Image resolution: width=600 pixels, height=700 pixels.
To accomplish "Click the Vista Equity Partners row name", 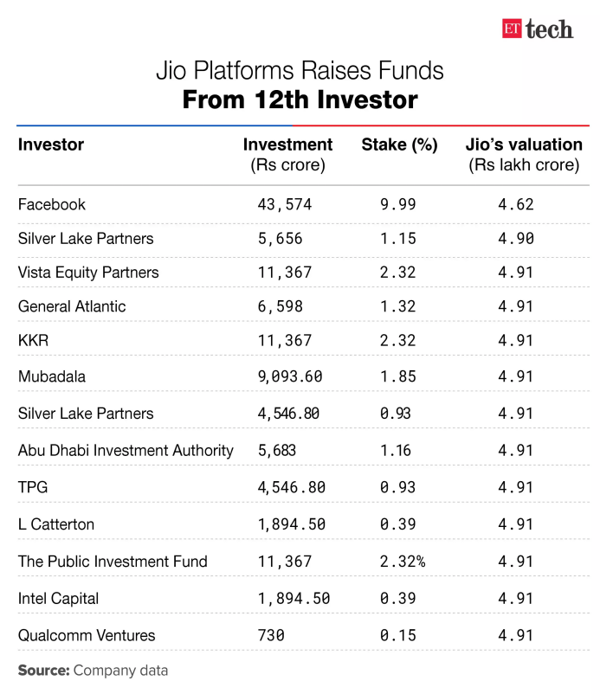I will (x=88, y=273).
